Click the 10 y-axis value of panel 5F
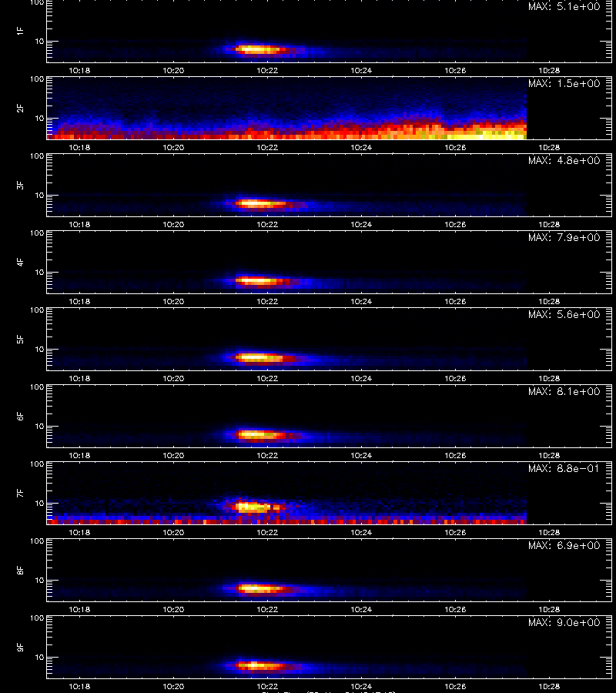Image resolution: width=616 pixels, height=693 pixels. pyautogui.click(x=39, y=349)
